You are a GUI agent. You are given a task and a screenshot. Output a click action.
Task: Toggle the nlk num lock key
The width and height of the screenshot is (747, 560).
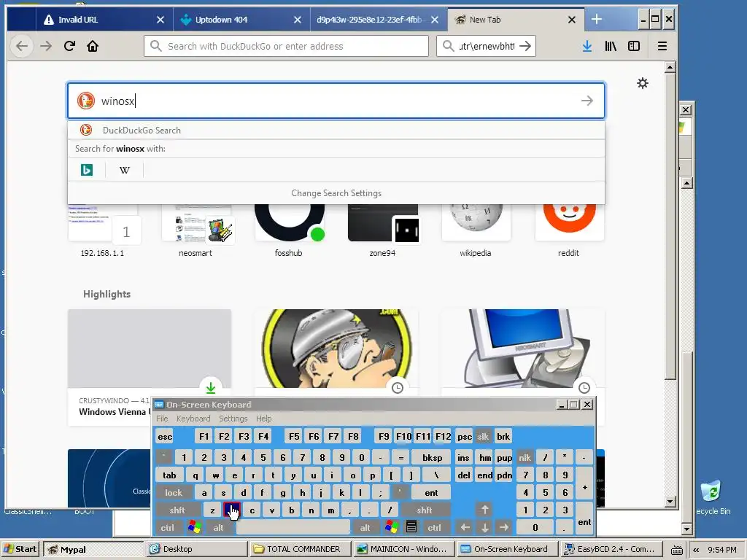point(525,458)
